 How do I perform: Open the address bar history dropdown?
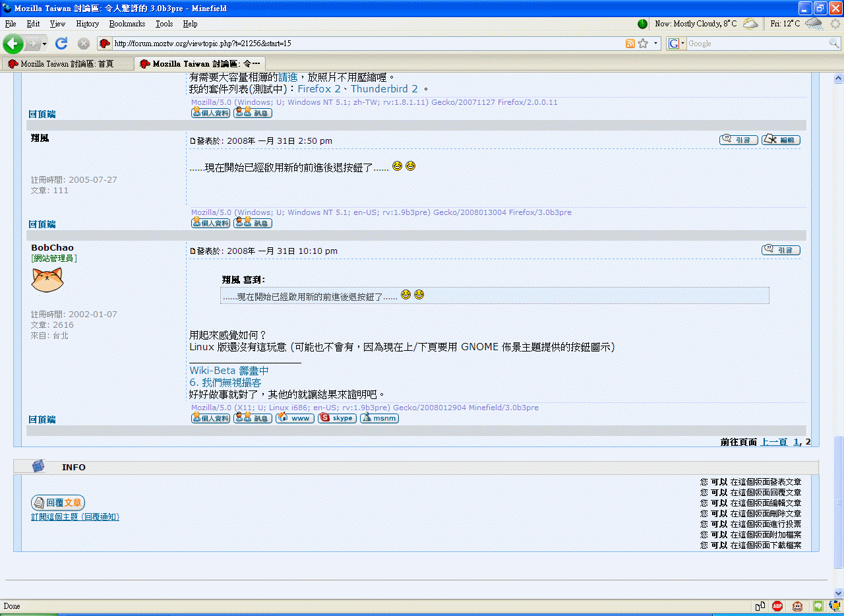pyautogui.click(x=656, y=44)
